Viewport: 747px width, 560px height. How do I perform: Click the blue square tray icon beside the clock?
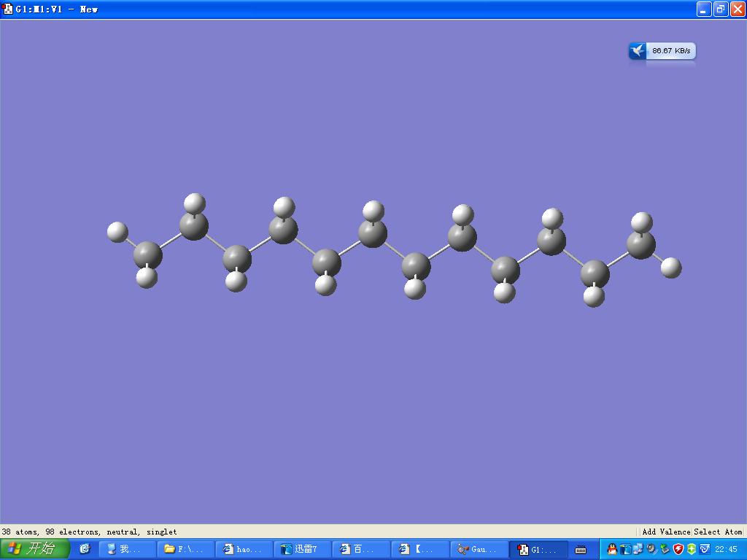click(705, 549)
